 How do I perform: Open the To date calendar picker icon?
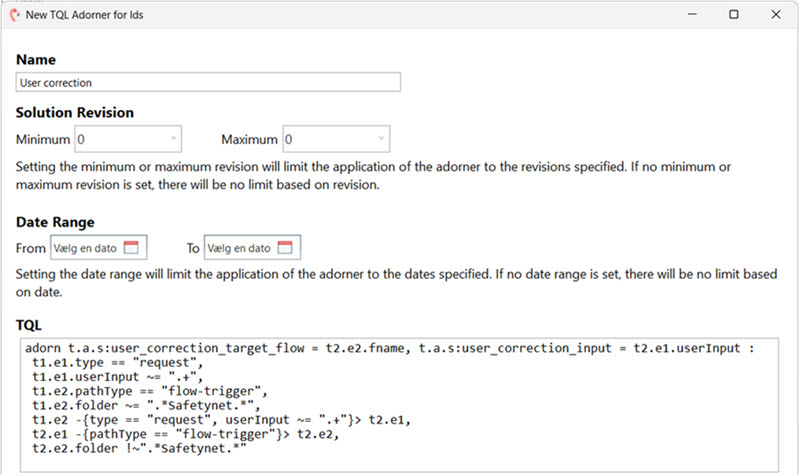(x=285, y=247)
